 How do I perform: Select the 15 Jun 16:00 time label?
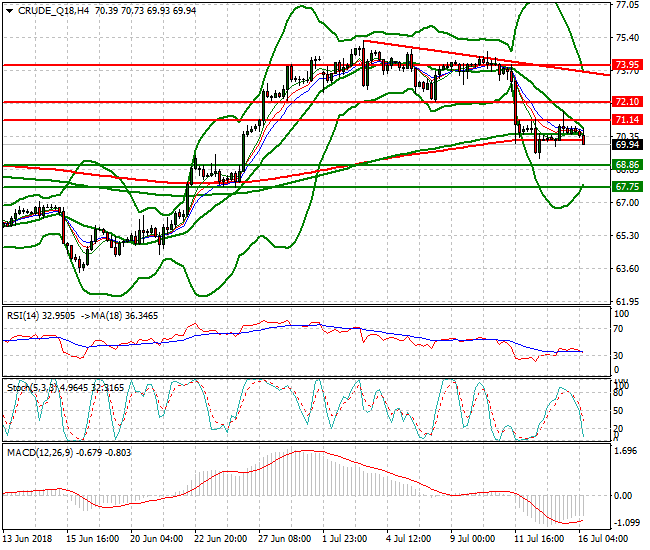[93, 539]
